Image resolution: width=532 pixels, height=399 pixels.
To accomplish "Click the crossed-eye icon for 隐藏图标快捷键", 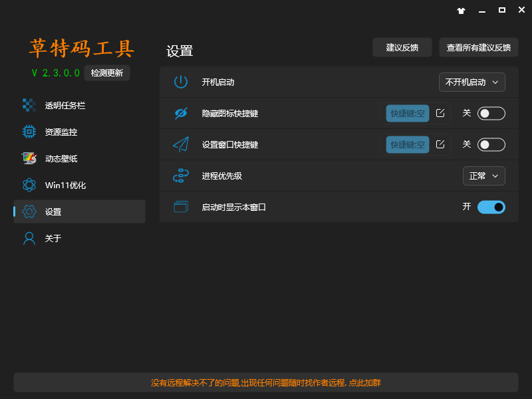I will tap(181, 113).
